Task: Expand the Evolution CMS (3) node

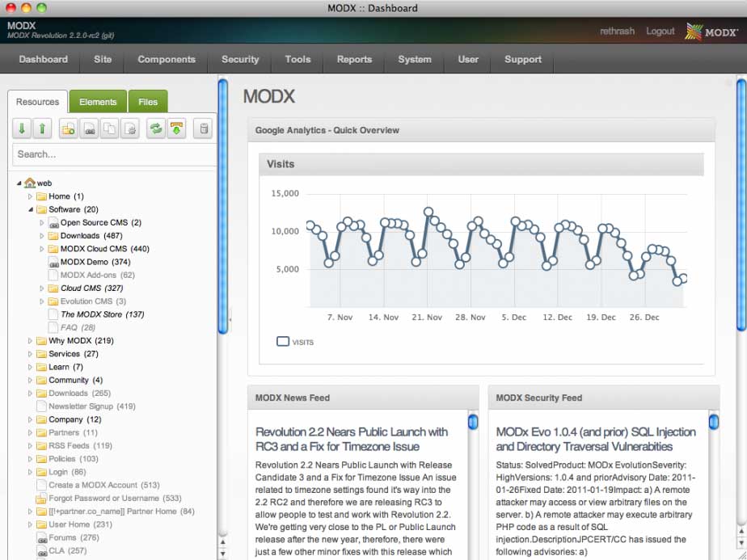Action: point(41,301)
